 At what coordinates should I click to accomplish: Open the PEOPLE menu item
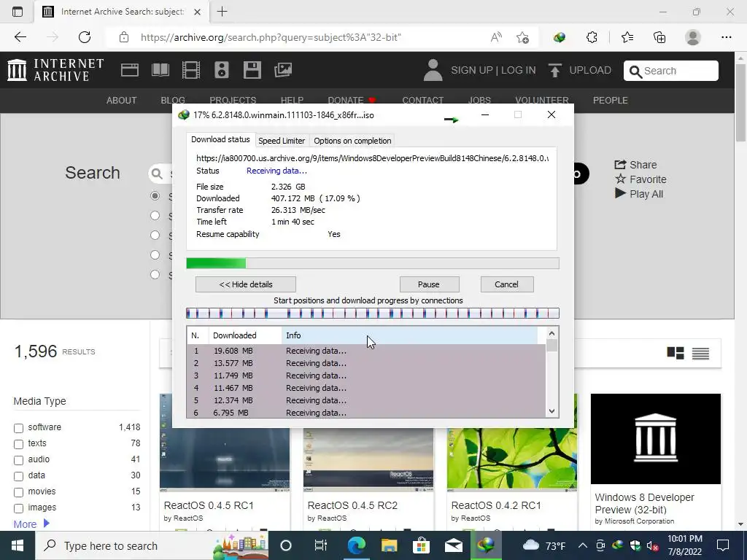tap(611, 101)
